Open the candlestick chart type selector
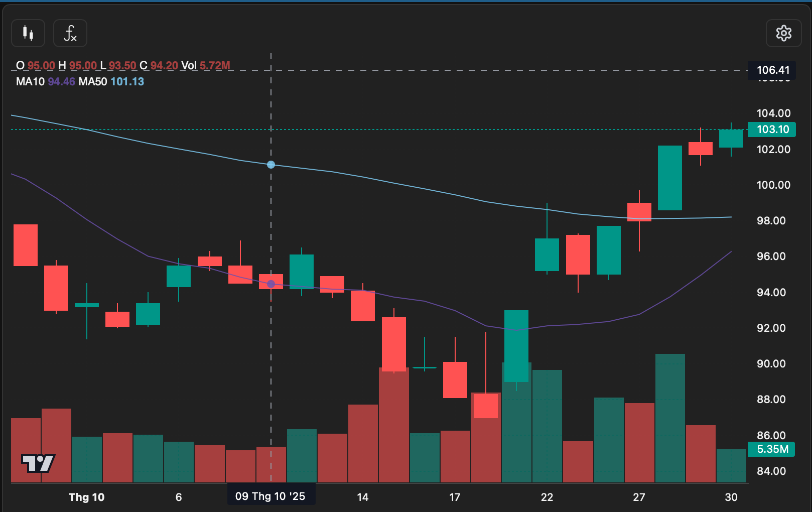The width and height of the screenshot is (812, 512). (28, 33)
